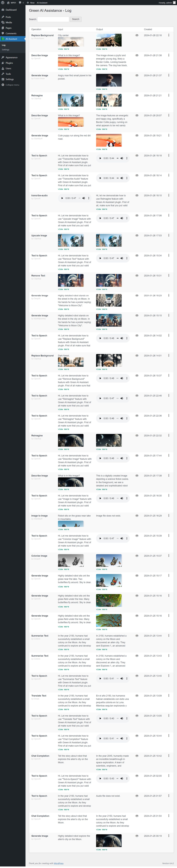Open the Colorize Image entry with its eye icon
Viewport: 177px width, 868px height.
point(137,556)
